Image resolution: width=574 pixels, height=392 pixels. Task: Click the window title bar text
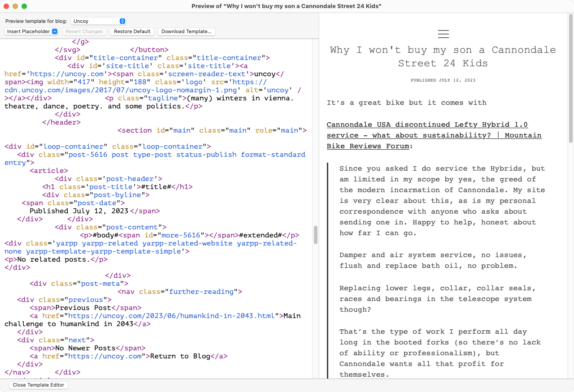tap(287, 6)
